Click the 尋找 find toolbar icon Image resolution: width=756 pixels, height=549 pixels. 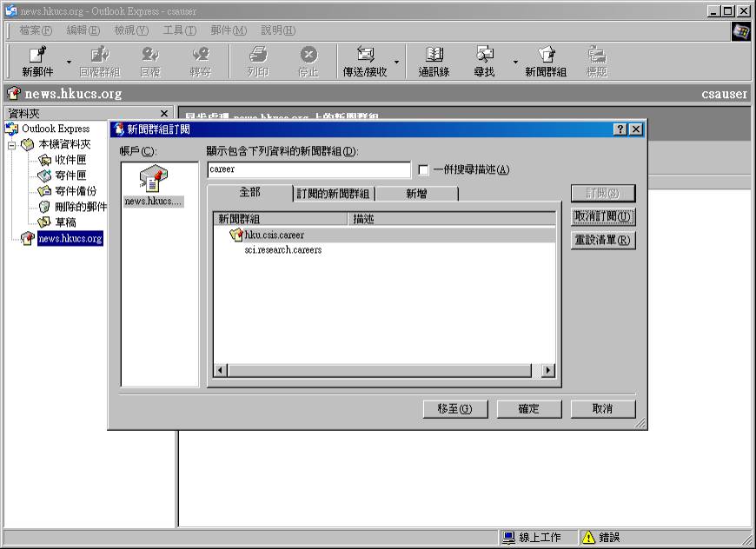pos(484,62)
